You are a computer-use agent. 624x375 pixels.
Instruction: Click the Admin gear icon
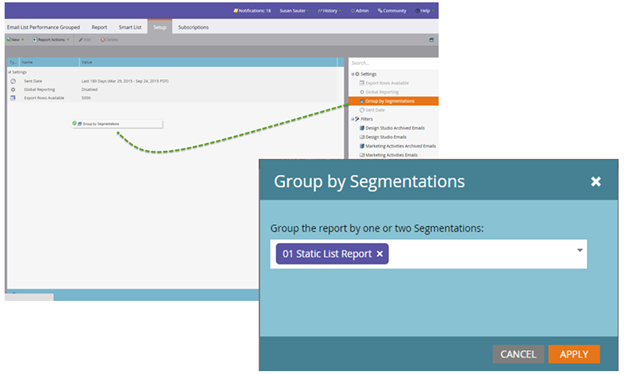pyautogui.click(x=353, y=11)
